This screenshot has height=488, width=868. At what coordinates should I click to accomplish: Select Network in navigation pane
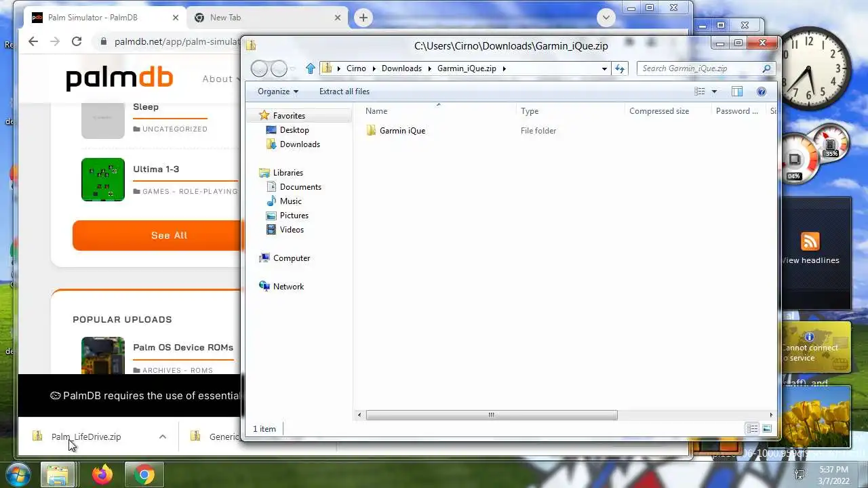(x=288, y=287)
